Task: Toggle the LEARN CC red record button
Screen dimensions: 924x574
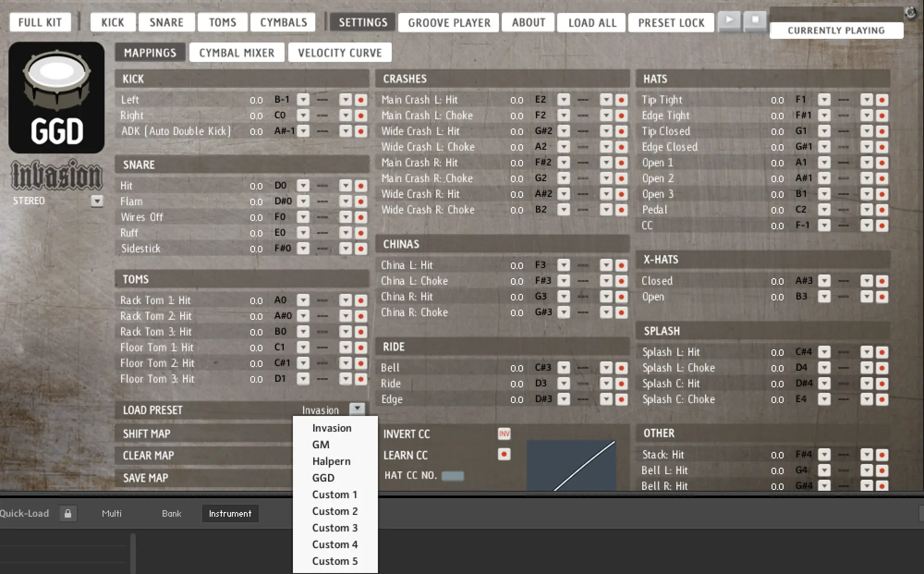Action: click(x=504, y=454)
